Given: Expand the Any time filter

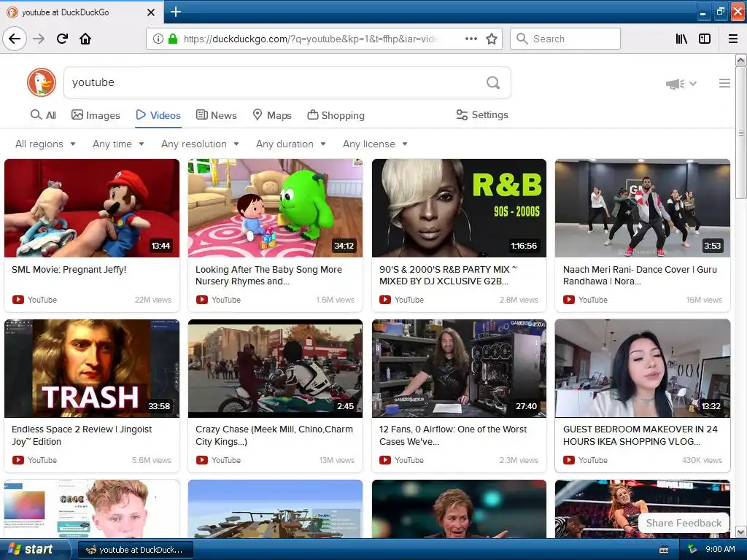Looking at the screenshot, I should 118,144.
